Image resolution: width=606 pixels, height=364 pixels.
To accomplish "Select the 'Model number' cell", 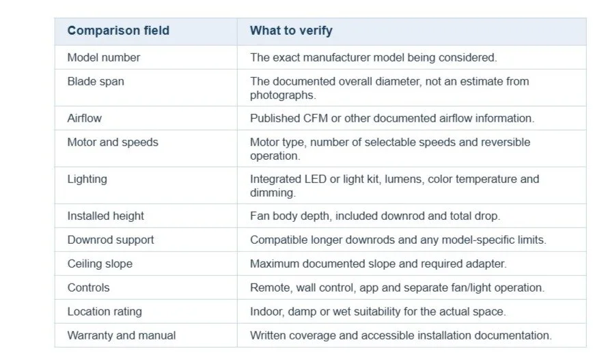I will point(146,57).
